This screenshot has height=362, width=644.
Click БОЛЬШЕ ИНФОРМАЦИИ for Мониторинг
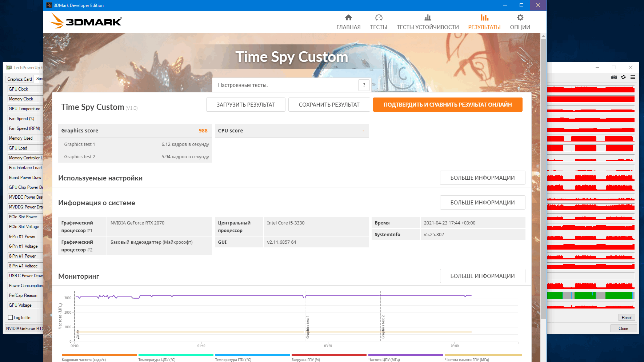click(x=483, y=276)
